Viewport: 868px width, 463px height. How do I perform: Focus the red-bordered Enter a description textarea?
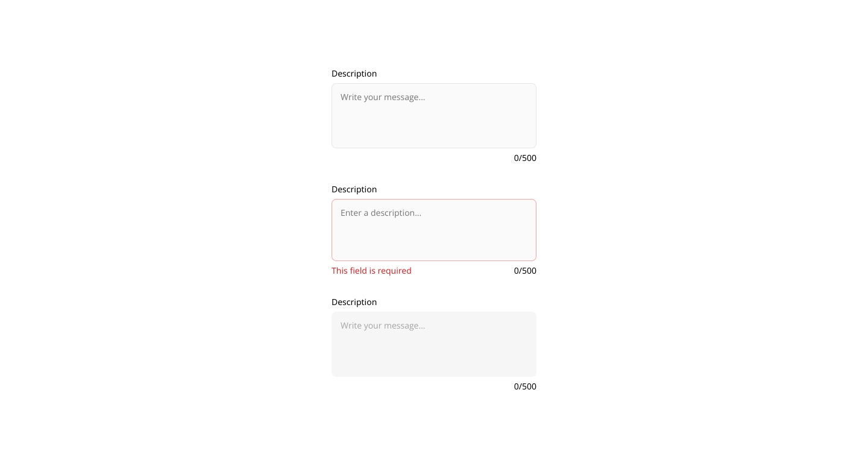point(433,230)
